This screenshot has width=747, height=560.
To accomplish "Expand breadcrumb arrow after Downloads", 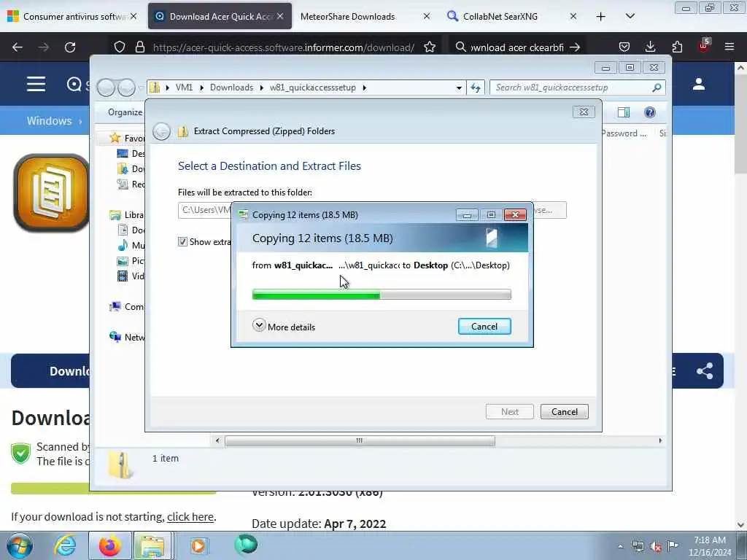I will (262, 87).
